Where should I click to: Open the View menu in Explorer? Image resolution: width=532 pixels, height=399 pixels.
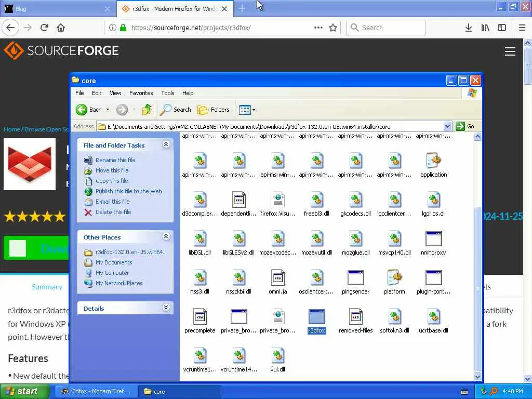tap(115, 93)
